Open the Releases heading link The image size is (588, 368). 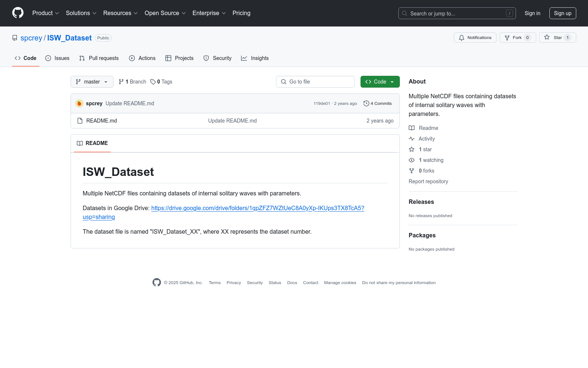point(421,202)
